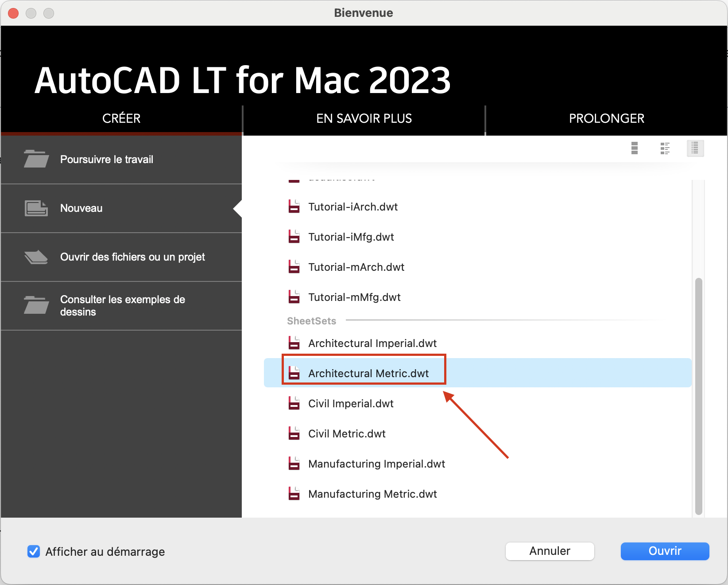
Task: Click the Ouvrir des fichiers icon
Action: pyautogui.click(x=36, y=257)
